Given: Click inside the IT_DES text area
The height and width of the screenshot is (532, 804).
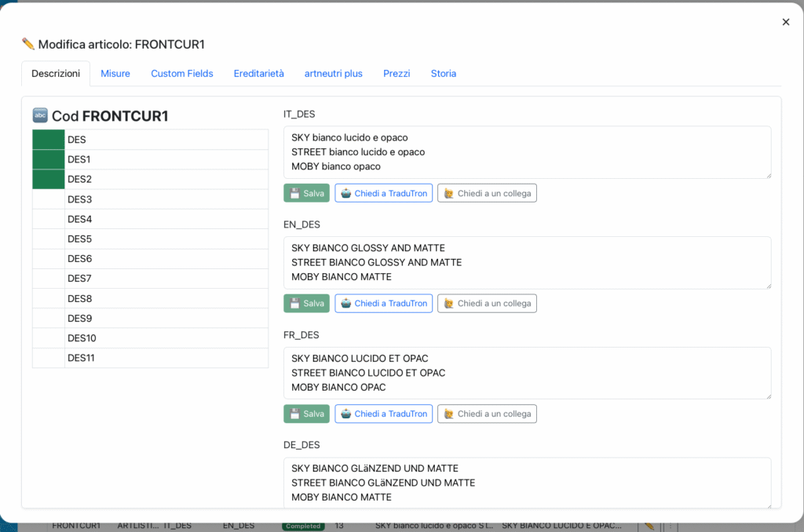Looking at the screenshot, I should 526,152.
